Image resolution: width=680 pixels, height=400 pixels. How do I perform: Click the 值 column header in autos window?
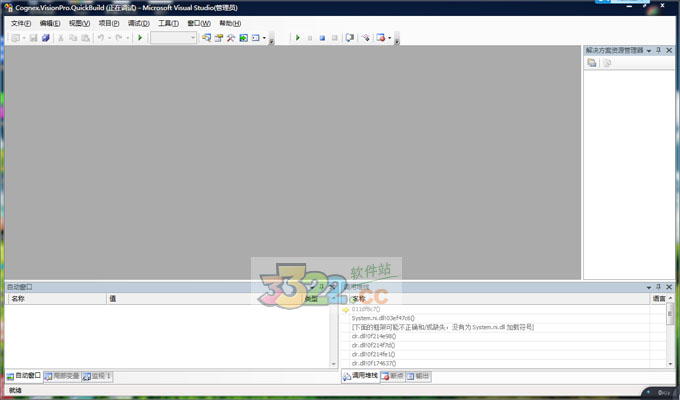click(204, 298)
